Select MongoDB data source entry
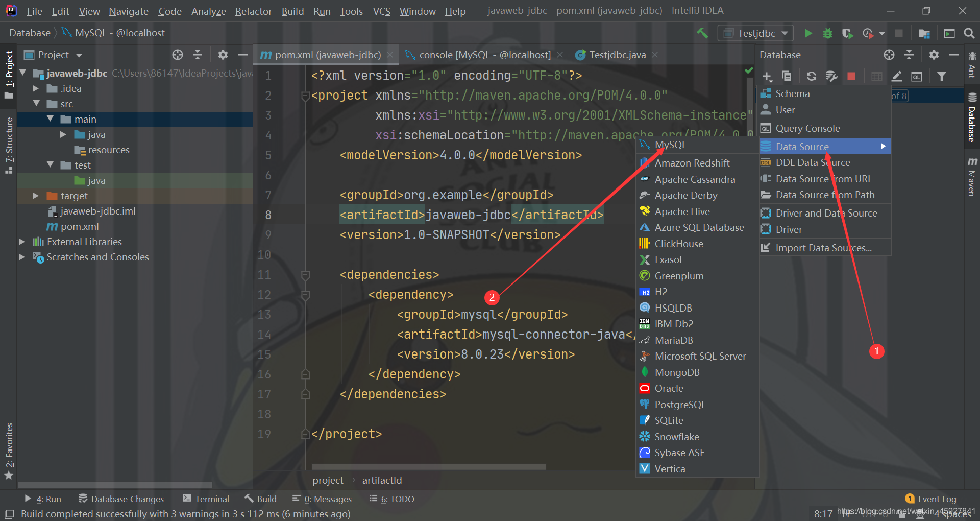This screenshot has width=980, height=521. 697,372
